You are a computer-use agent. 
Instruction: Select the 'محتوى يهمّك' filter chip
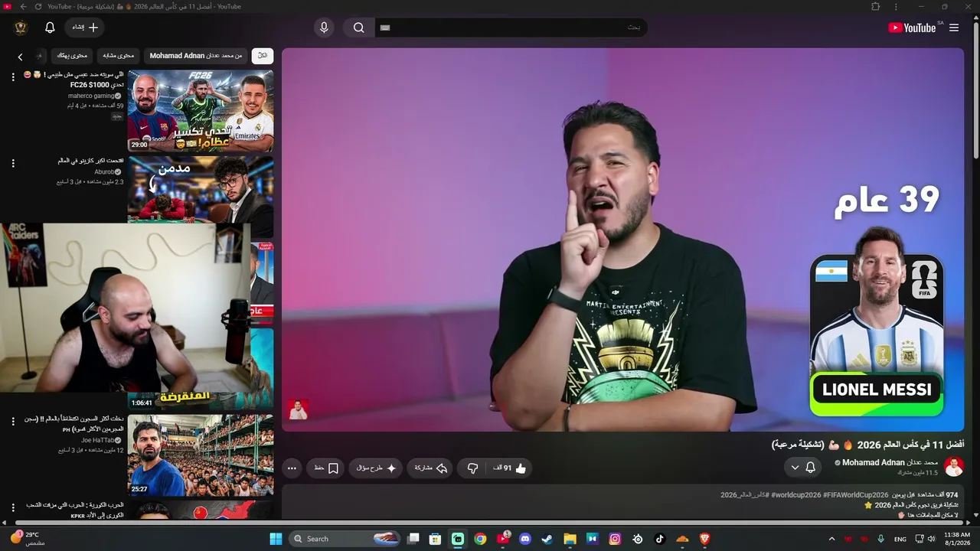72,55
